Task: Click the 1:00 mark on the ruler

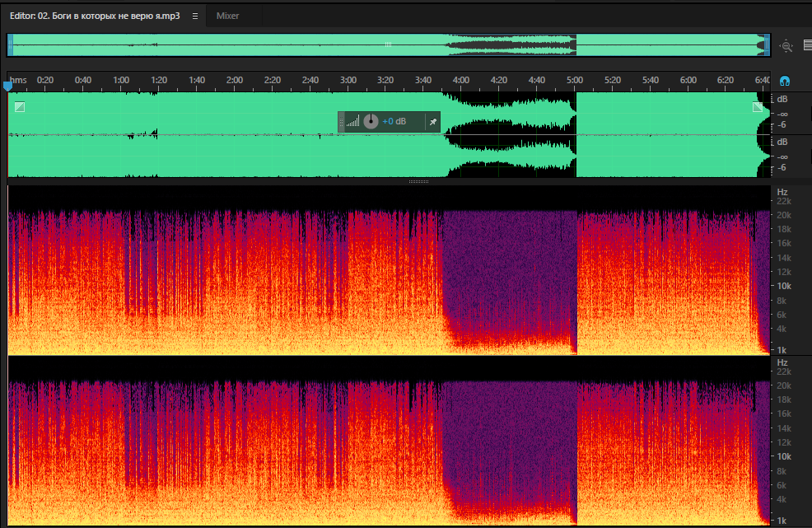Action: (121, 80)
